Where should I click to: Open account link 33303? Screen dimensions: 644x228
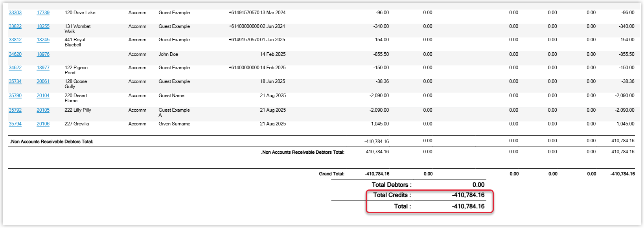coord(15,13)
